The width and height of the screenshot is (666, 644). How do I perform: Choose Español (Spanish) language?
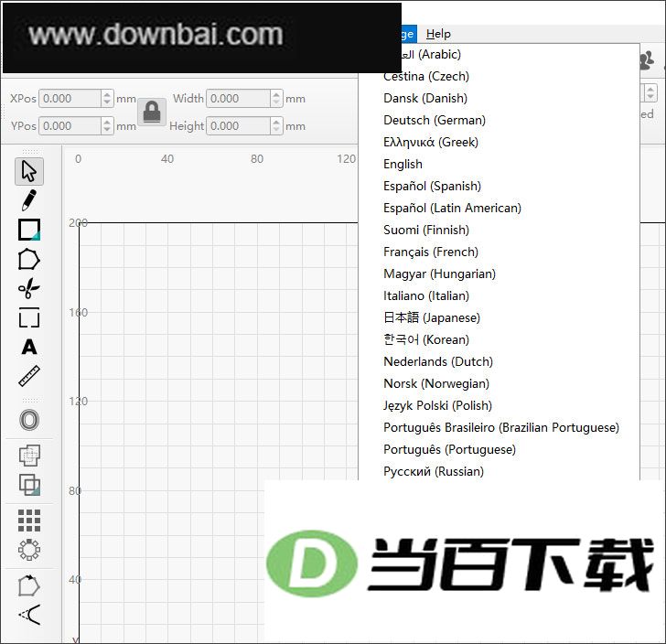tap(499, 186)
